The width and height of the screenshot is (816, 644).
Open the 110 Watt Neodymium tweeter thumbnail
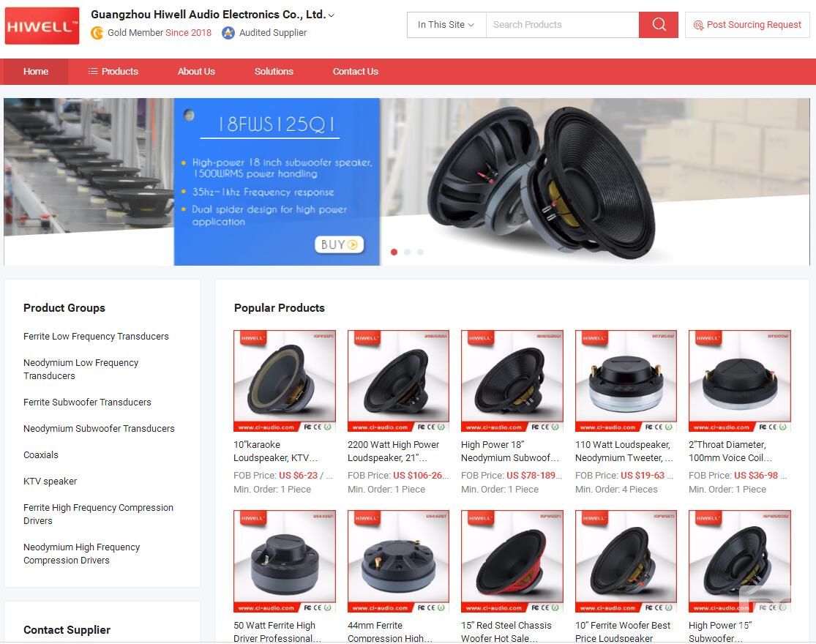point(626,381)
